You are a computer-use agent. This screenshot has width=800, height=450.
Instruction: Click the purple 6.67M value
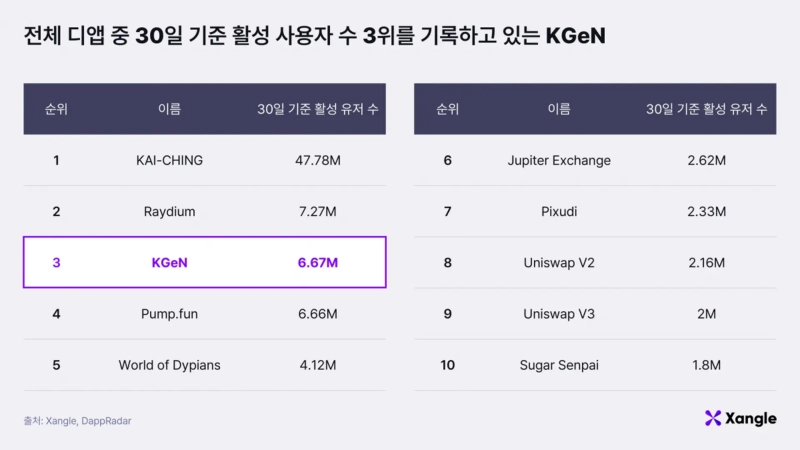coord(317,263)
